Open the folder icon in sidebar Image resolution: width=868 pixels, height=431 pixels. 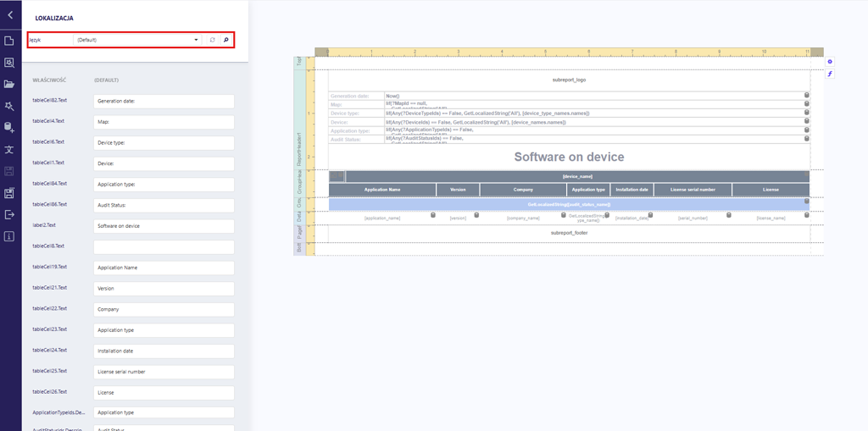(x=9, y=84)
